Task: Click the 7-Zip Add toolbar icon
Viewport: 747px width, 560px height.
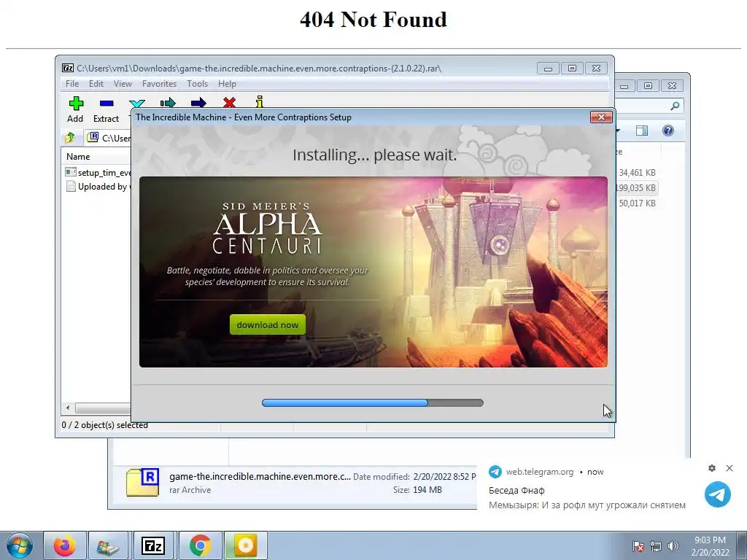Action: [75, 104]
